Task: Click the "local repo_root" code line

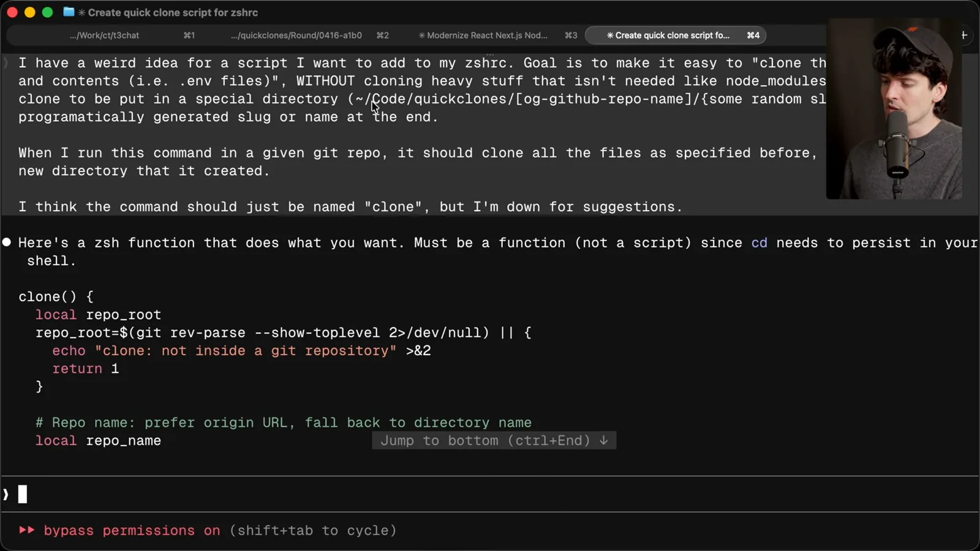Action: coord(98,315)
